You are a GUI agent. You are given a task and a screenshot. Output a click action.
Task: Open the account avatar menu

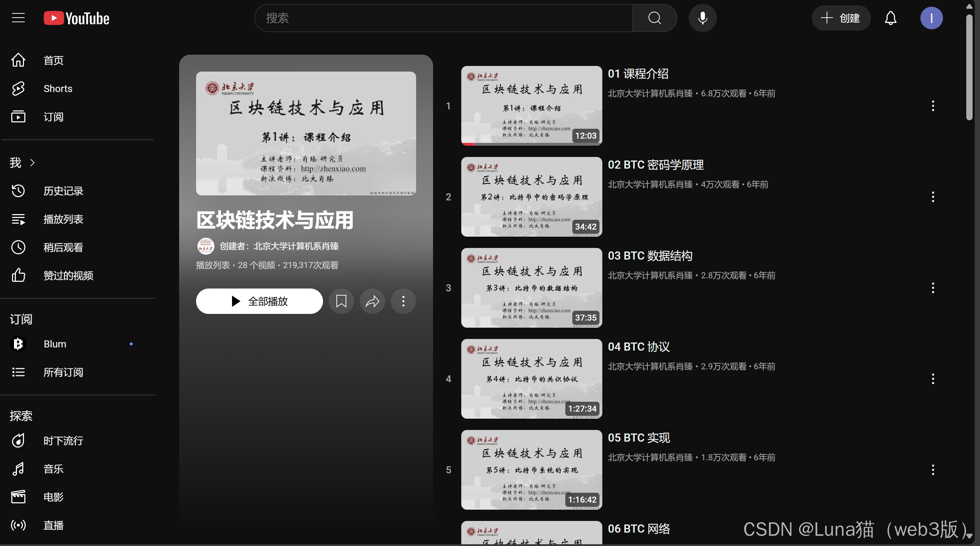coord(931,18)
